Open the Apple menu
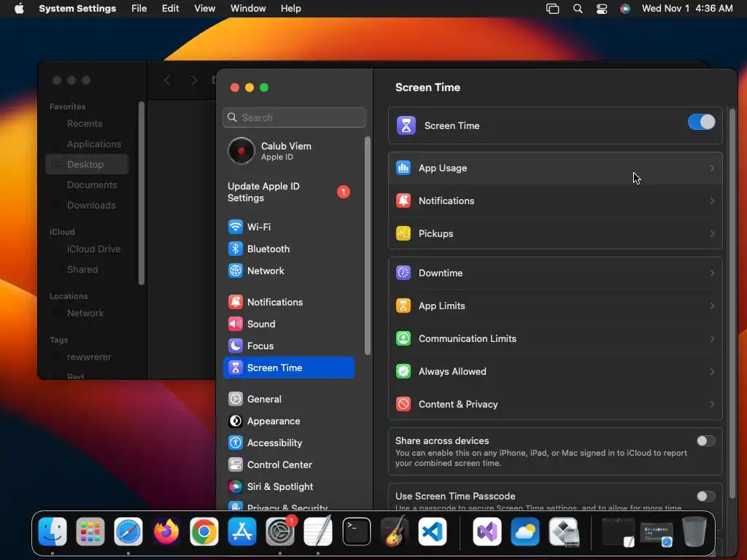This screenshot has width=747, height=560. coord(19,9)
